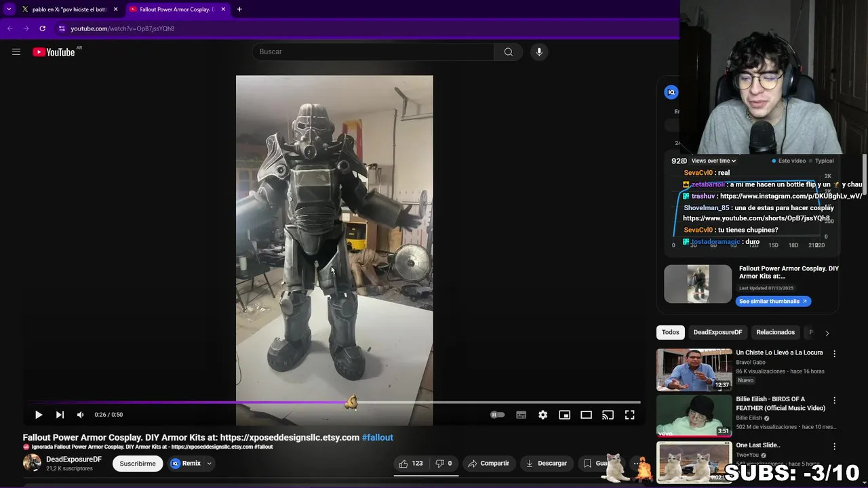868x488 pixels.
Task: Open Views over time dropdown
Action: point(713,161)
